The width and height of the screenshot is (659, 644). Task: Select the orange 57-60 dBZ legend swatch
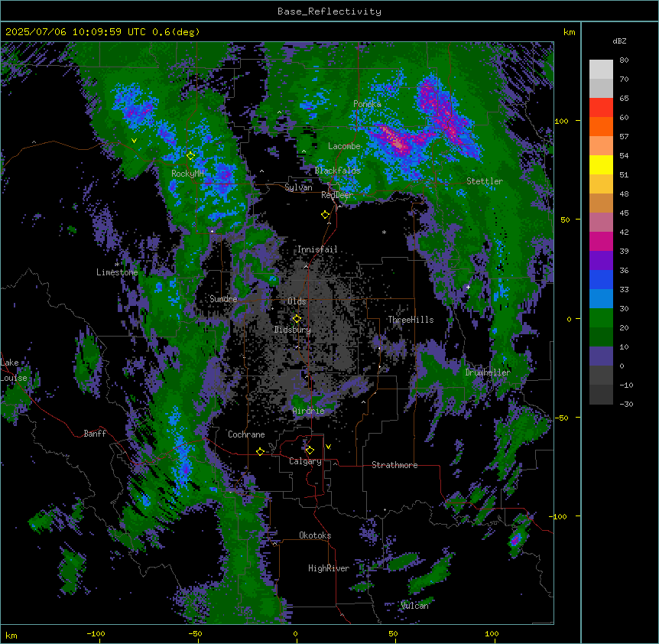point(601,126)
